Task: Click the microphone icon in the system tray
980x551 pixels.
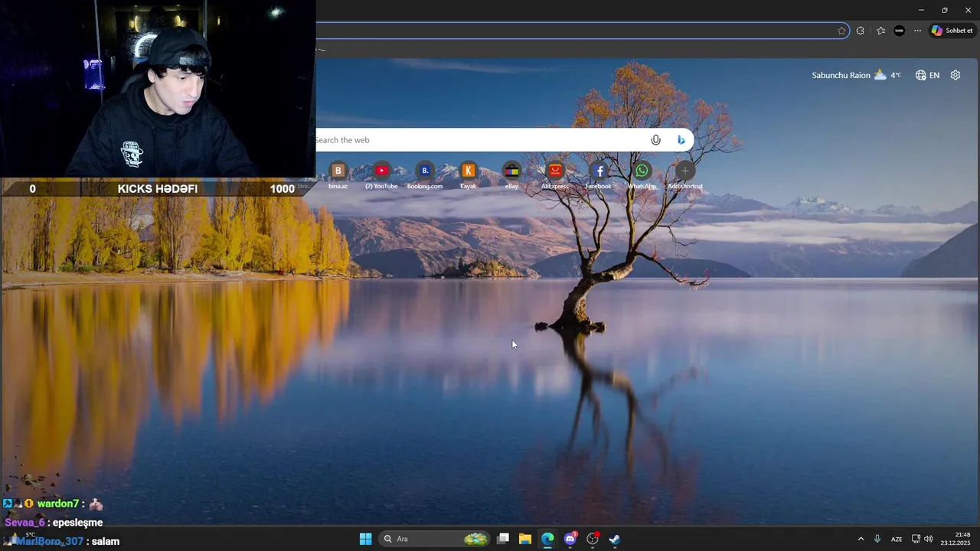Action: [877, 539]
